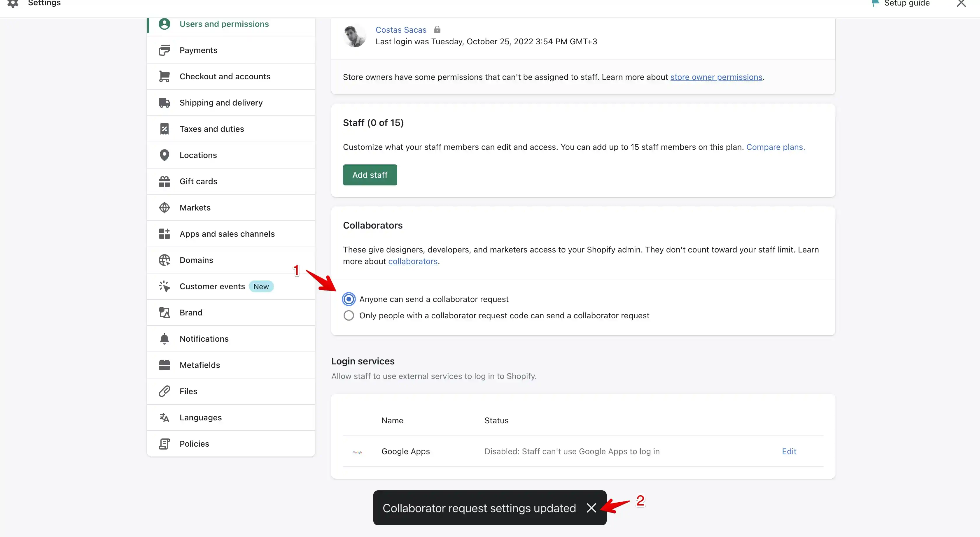Open Checkout and accounts settings

click(231, 76)
